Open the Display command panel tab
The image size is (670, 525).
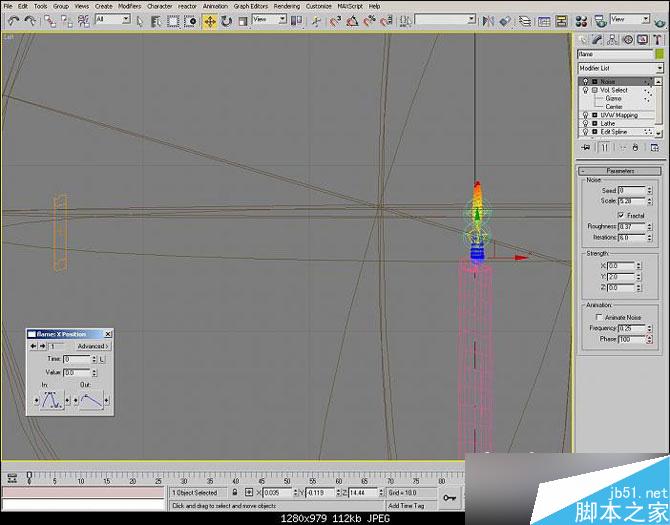[642, 40]
